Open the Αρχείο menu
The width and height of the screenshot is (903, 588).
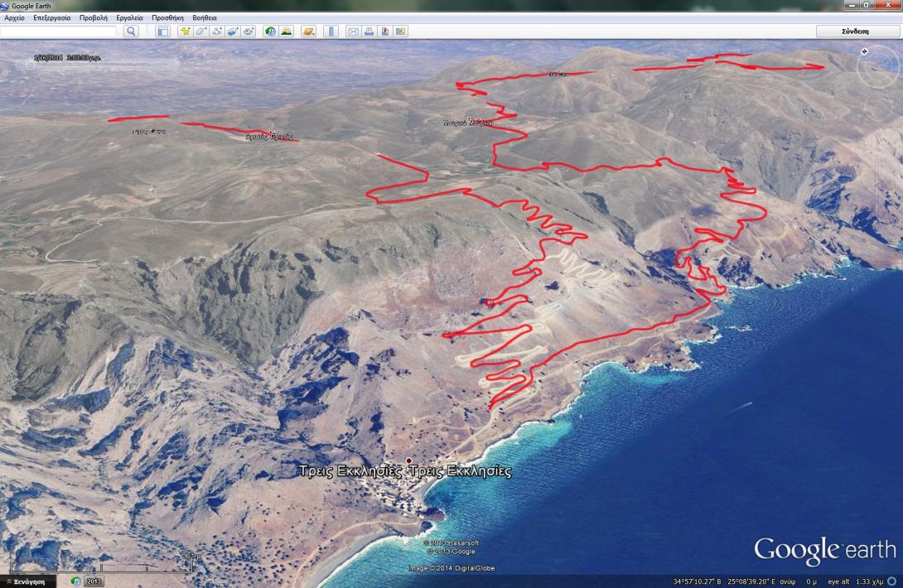(x=15, y=17)
